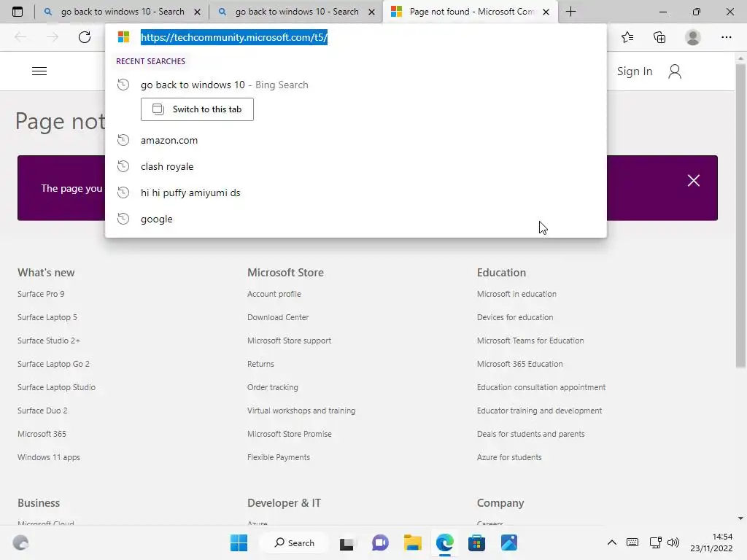The width and height of the screenshot is (747, 560).
Task: Click the Sign In link
Action: [x=634, y=71]
